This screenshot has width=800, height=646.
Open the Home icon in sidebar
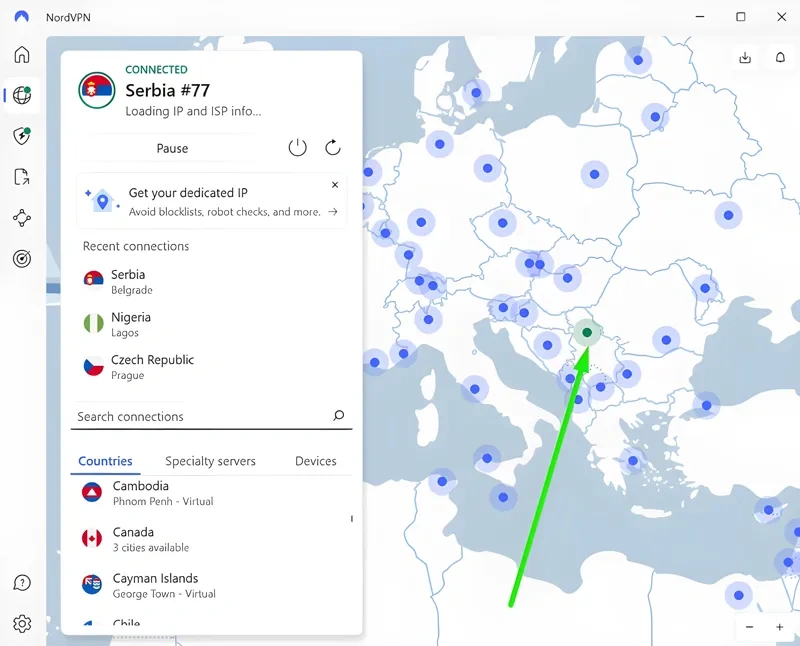(22, 54)
